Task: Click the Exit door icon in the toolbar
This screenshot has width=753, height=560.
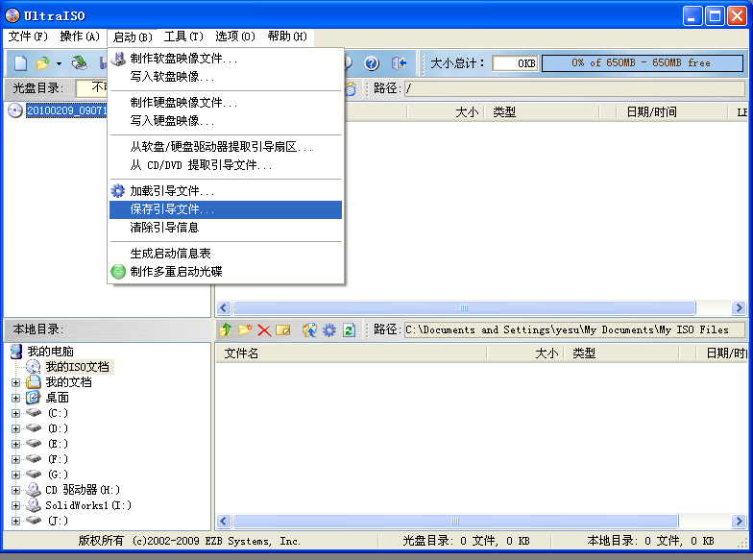Action: 399,63
